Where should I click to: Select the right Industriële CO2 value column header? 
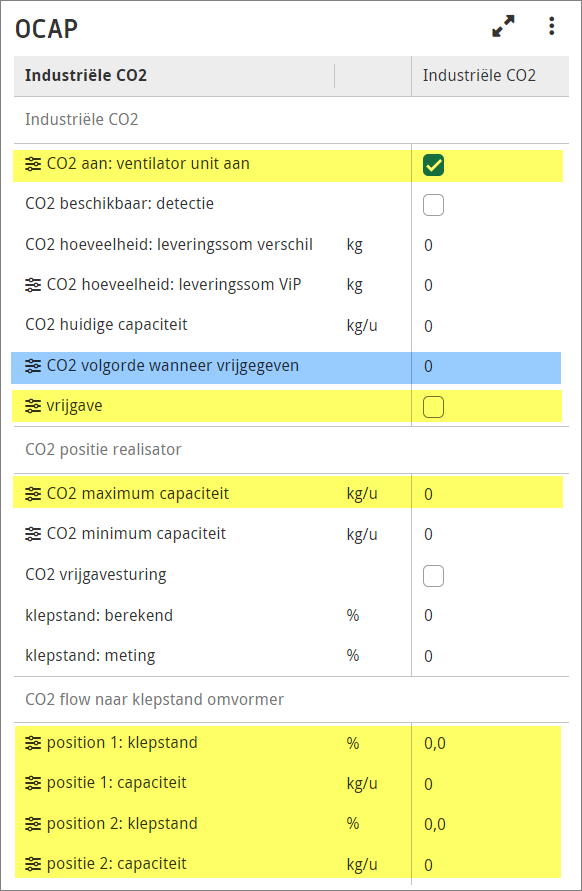click(x=479, y=76)
